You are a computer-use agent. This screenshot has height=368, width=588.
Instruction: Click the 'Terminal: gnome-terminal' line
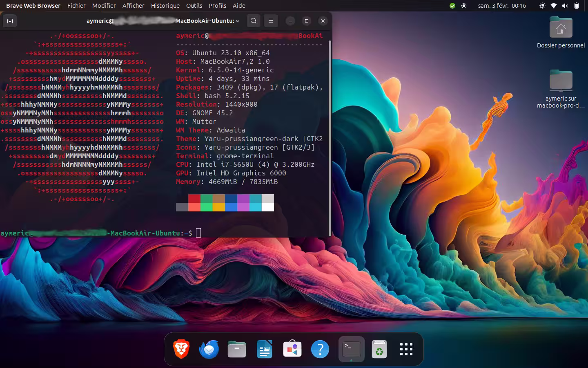(x=225, y=156)
